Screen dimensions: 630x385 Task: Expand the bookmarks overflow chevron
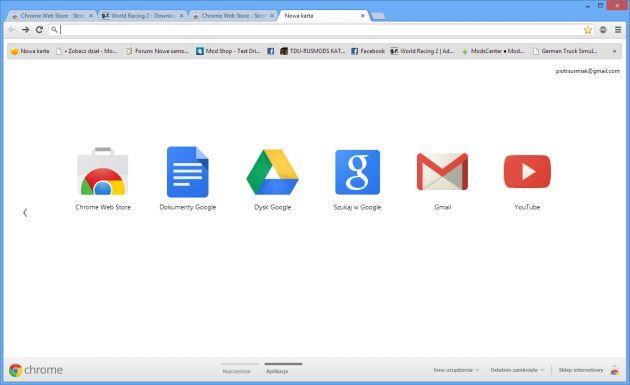(614, 51)
